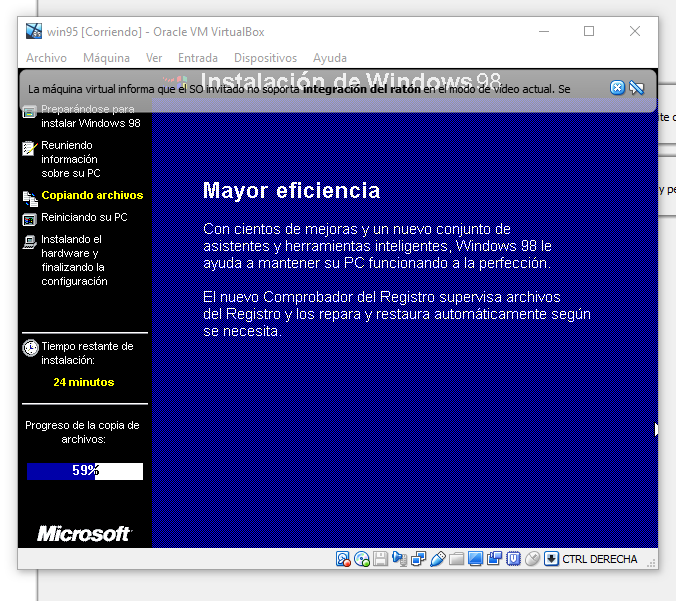Open the Máquina menu

(106, 58)
